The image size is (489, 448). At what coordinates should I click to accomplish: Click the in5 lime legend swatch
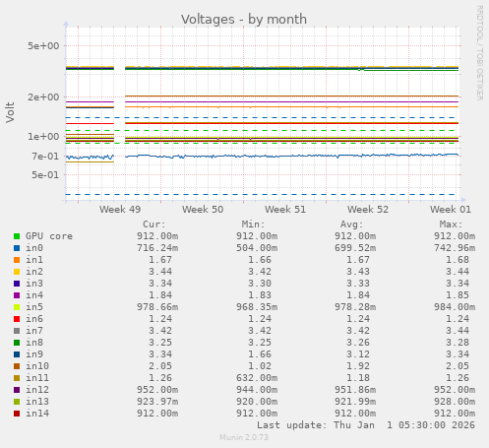point(17,307)
